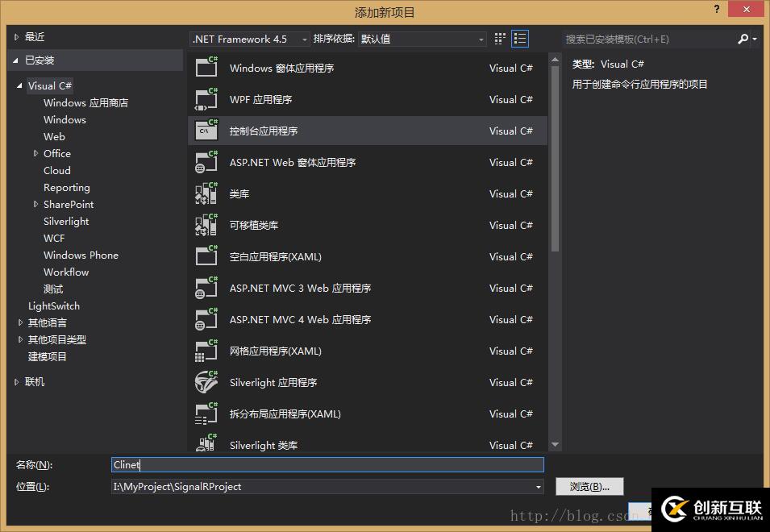Image resolution: width=770 pixels, height=532 pixels.
Task: Collapse the Visual C# node
Action: tap(19, 86)
